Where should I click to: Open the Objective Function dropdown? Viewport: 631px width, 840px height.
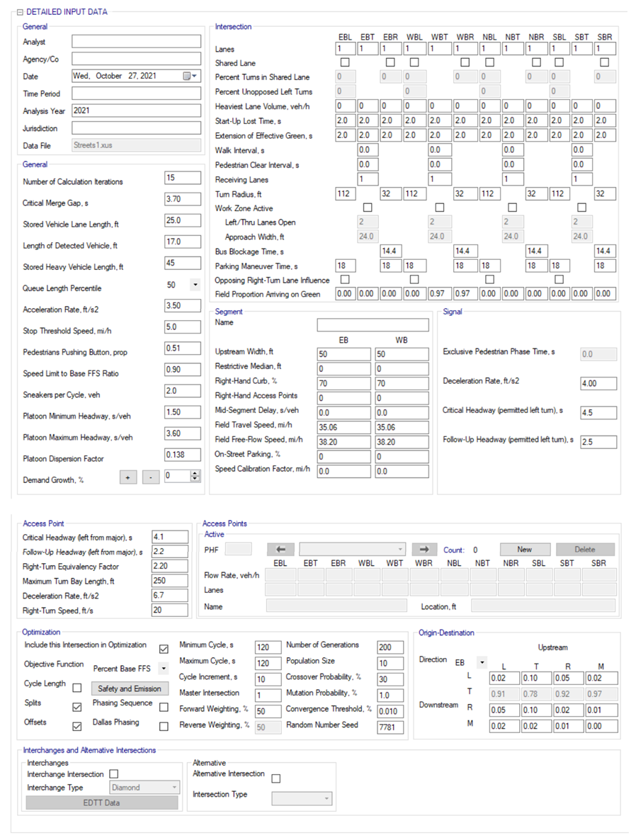164,669
